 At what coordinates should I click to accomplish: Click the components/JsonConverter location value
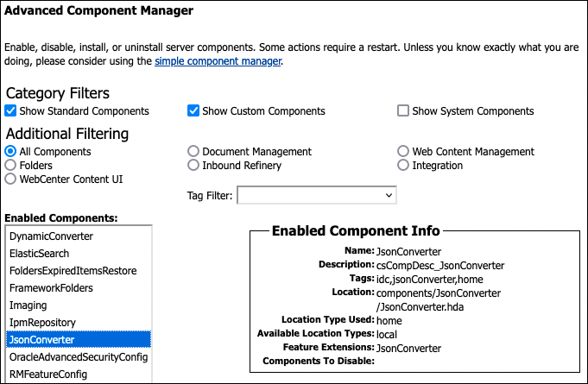tap(439, 300)
